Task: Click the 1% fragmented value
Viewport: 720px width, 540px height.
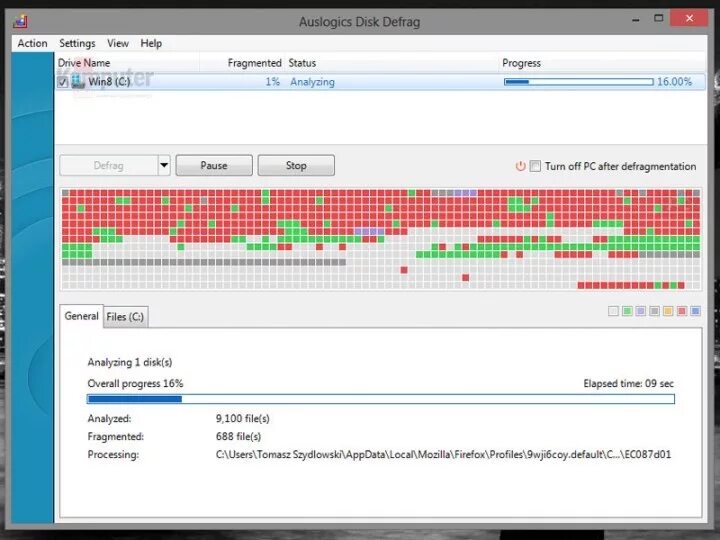Action: (272, 82)
